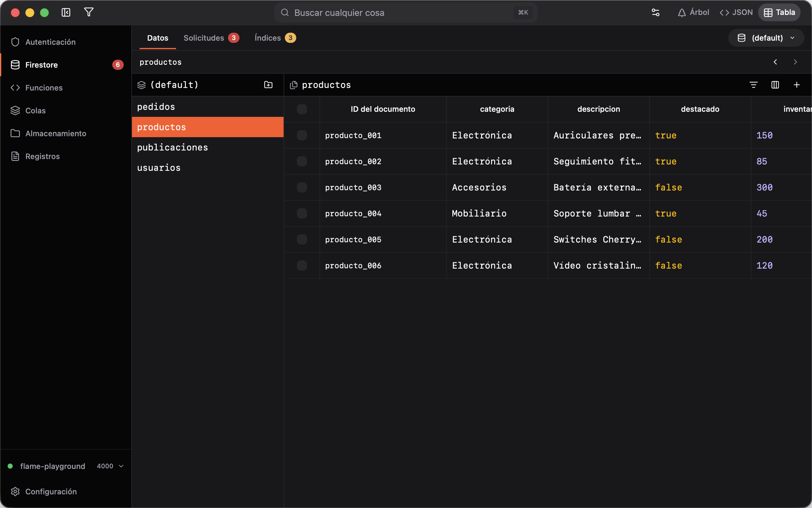Screen dimensions: 812x508
Task: Select the productos collection in list
Action: tap(208, 127)
